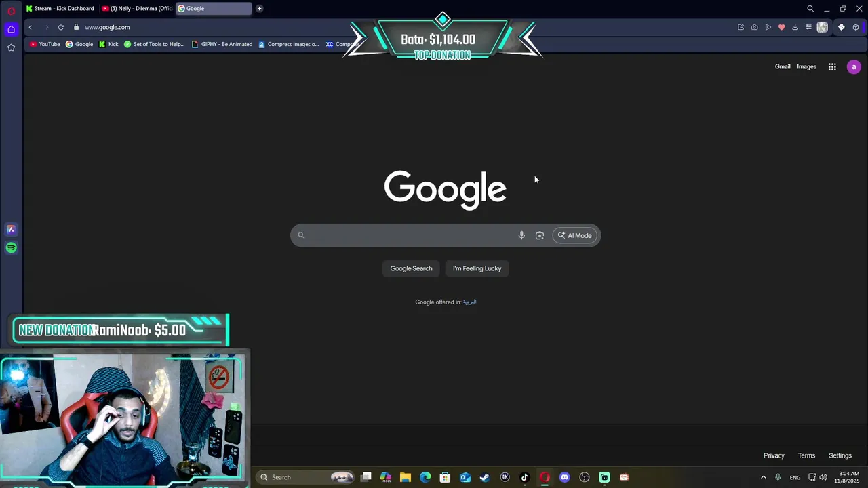Open Opera sidebar home icon

[x=11, y=29]
